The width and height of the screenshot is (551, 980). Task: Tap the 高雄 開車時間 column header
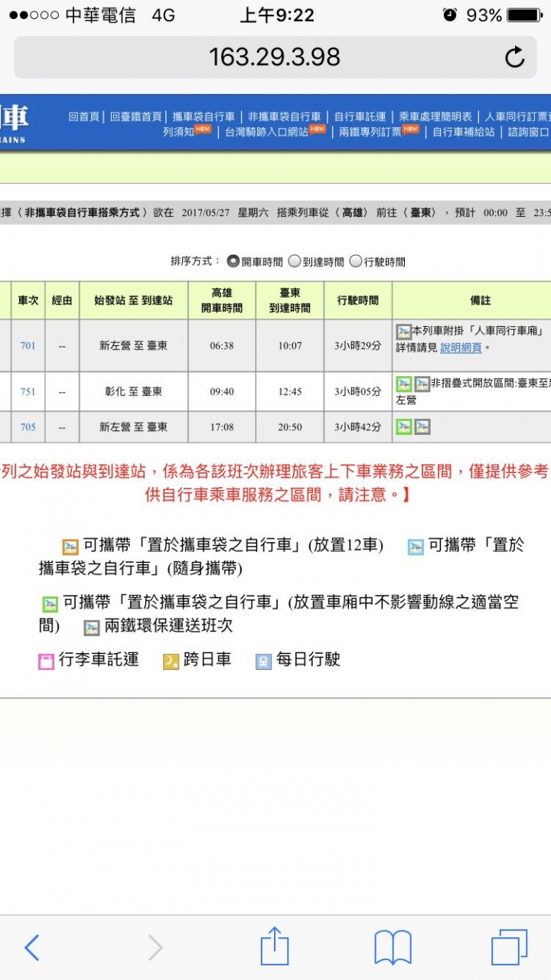click(222, 300)
